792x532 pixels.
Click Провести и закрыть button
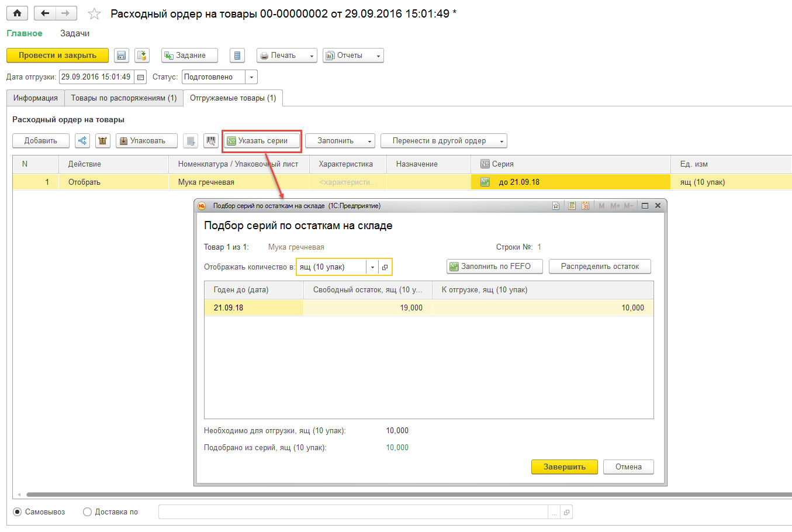[x=57, y=56]
